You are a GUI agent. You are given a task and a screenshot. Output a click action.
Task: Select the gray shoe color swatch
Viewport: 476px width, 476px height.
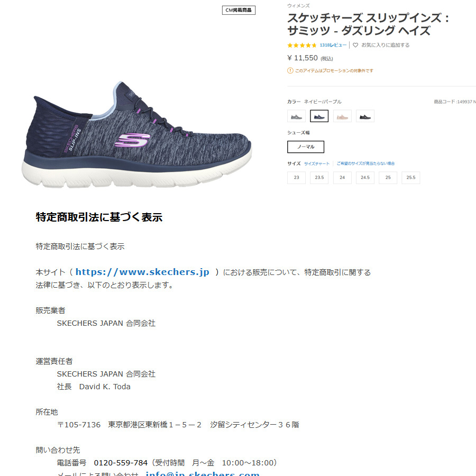coord(296,116)
